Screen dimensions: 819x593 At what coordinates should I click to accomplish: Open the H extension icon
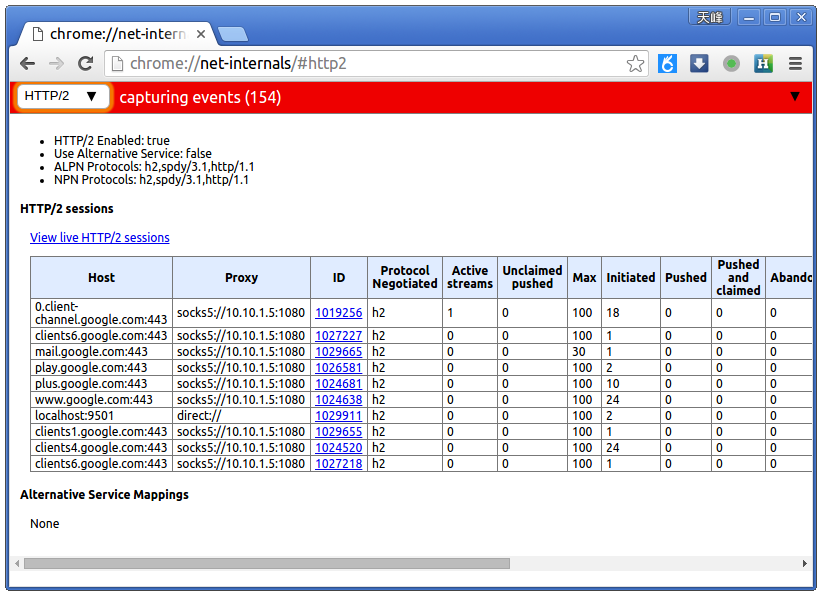click(763, 64)
